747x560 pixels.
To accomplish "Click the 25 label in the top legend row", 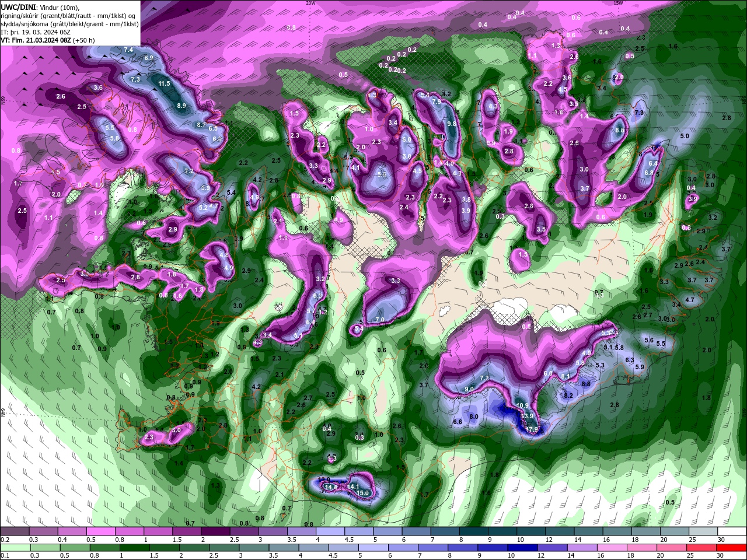I will pos(692,540).
